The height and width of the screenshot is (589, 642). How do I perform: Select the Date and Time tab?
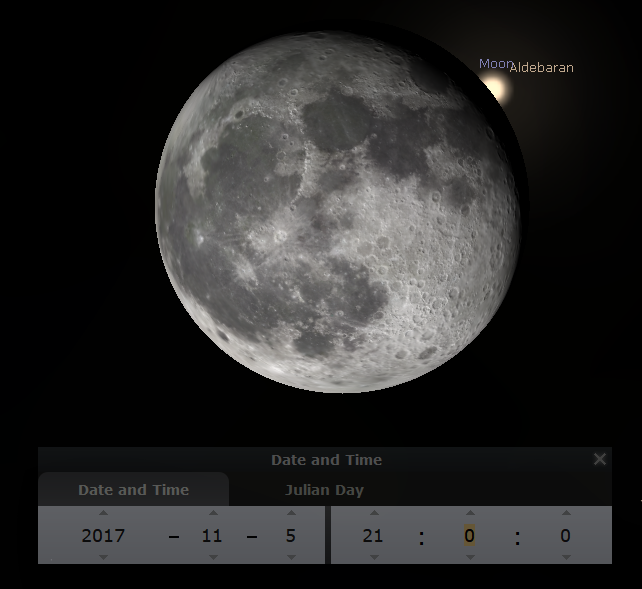tap(133, 490)
